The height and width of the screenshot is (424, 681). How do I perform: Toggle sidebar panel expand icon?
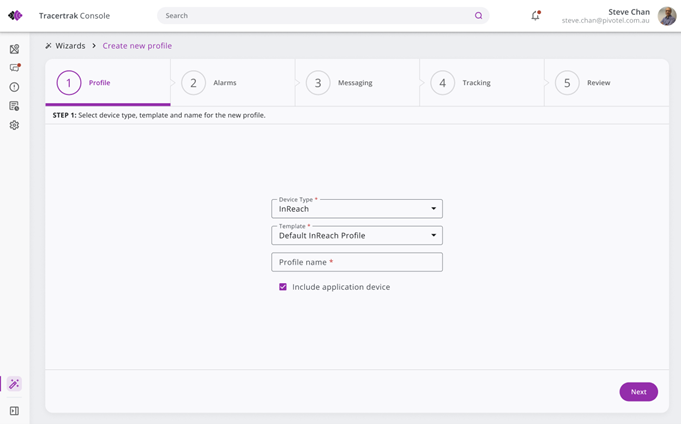14,411
